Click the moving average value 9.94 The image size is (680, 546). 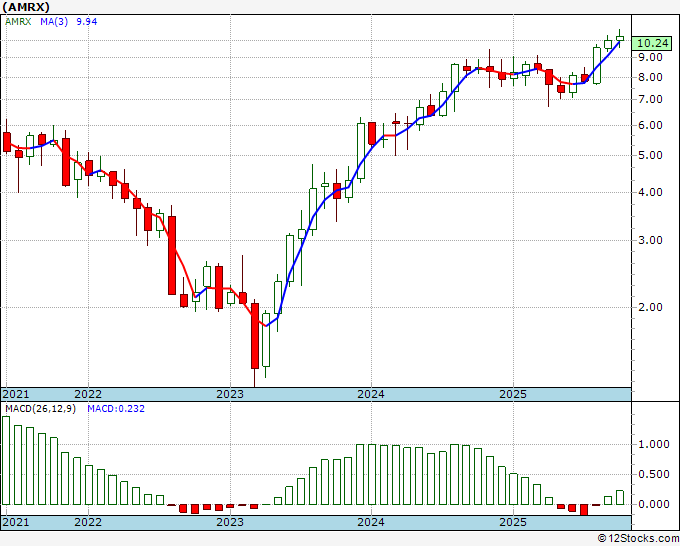87,22
